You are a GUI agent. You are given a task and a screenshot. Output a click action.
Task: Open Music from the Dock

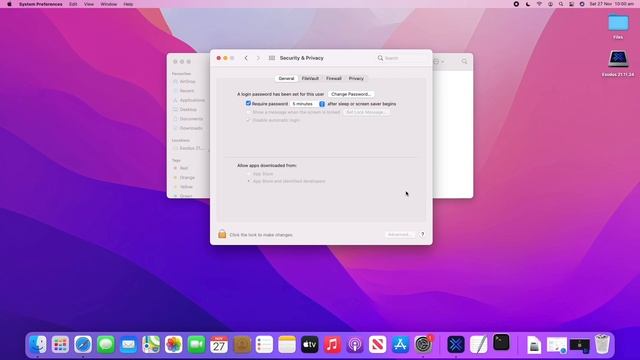tap(332, 344)
